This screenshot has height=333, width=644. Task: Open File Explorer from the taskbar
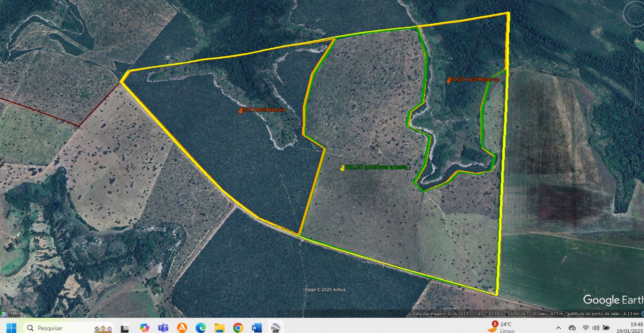(x=219, y=328)
